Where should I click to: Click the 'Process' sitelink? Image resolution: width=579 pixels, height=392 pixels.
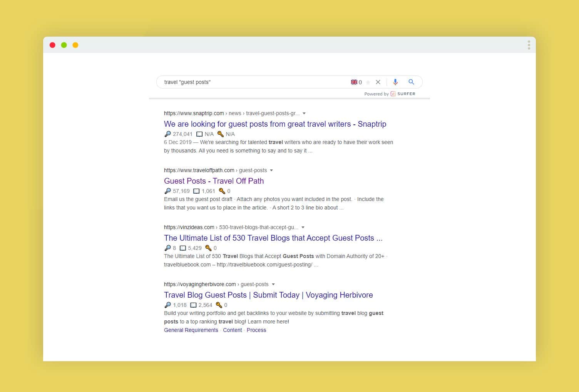(x=256, y=330)
